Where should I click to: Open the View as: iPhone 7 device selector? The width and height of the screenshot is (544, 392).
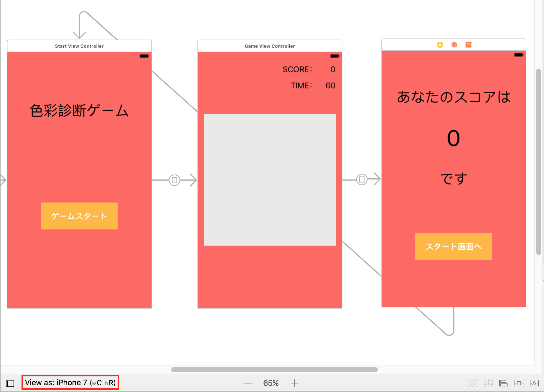[x=70, y=383]
